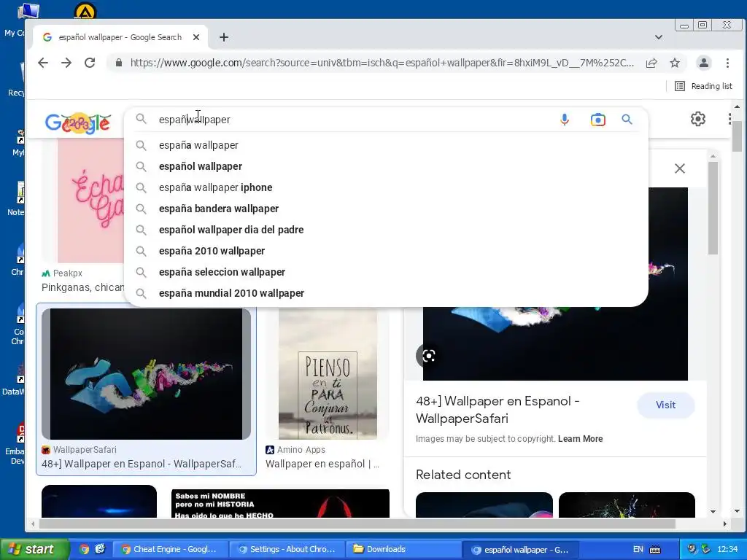The height and width of the screenshot is (560, 747).
Task: Click inside the search text field
Action: 352,120
